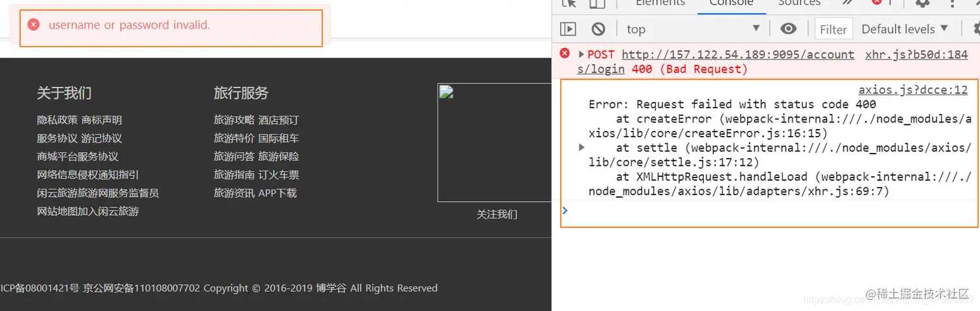Toggle the console sidebar panel icon

pos(568,29)
